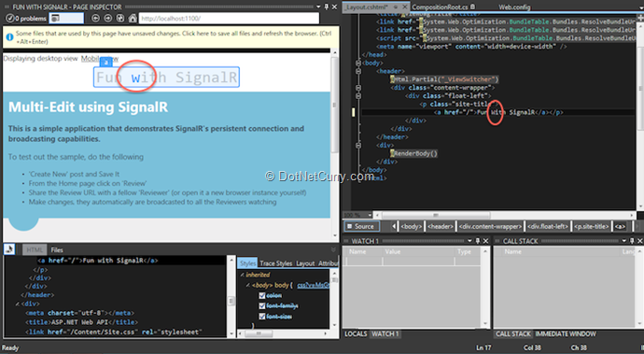644x354 pixels.
Task: Pin the Call Stack panel
Action: coord(632,241)
